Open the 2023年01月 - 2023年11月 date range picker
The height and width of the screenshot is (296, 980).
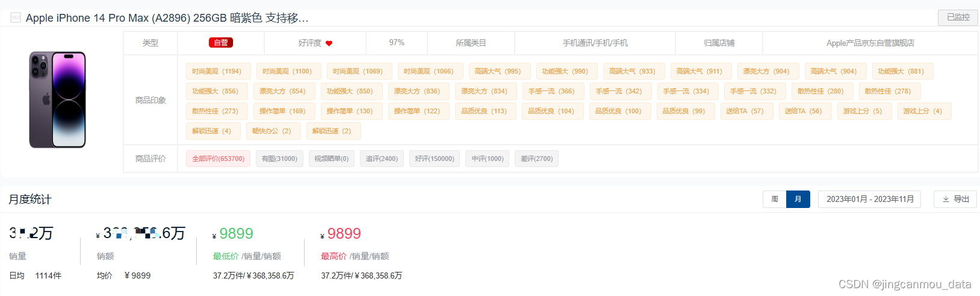click(869, 199)
